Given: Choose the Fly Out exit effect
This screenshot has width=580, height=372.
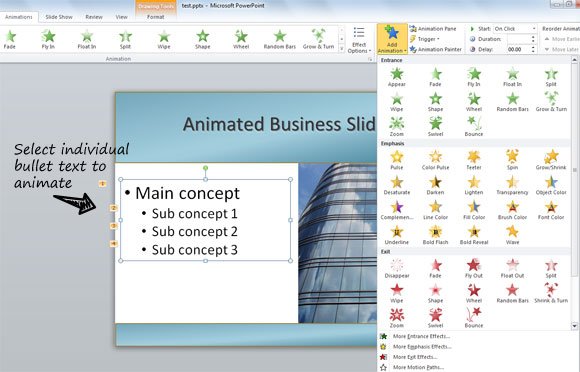Looking at the screenshot, I should (474, 268).
